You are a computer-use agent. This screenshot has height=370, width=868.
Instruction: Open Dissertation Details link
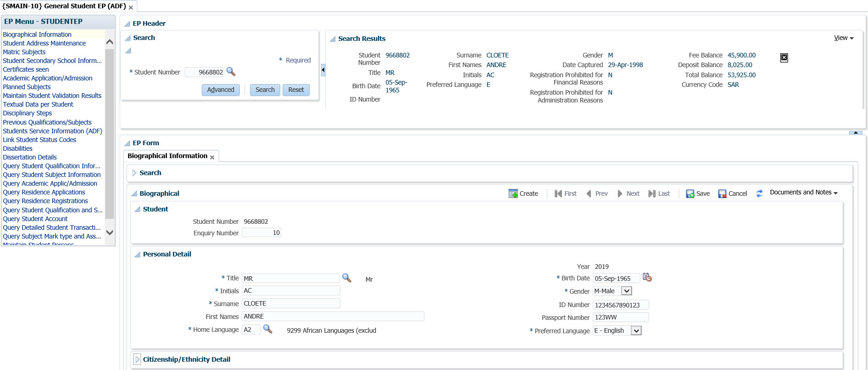point(29,157)
